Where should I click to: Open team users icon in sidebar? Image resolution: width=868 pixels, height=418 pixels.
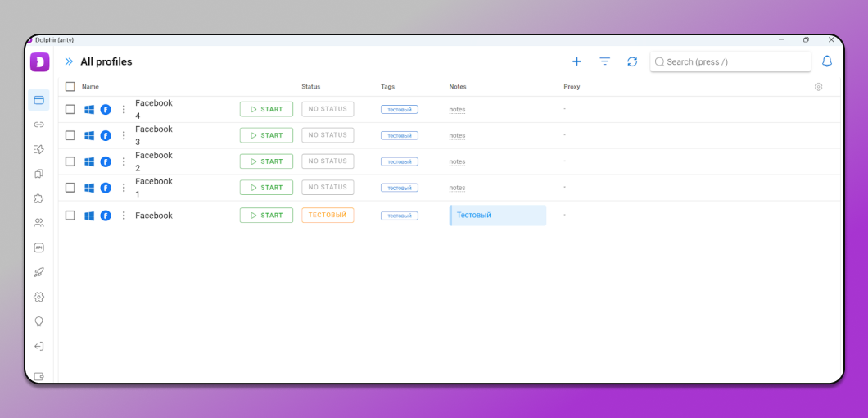tap(38, 223)
